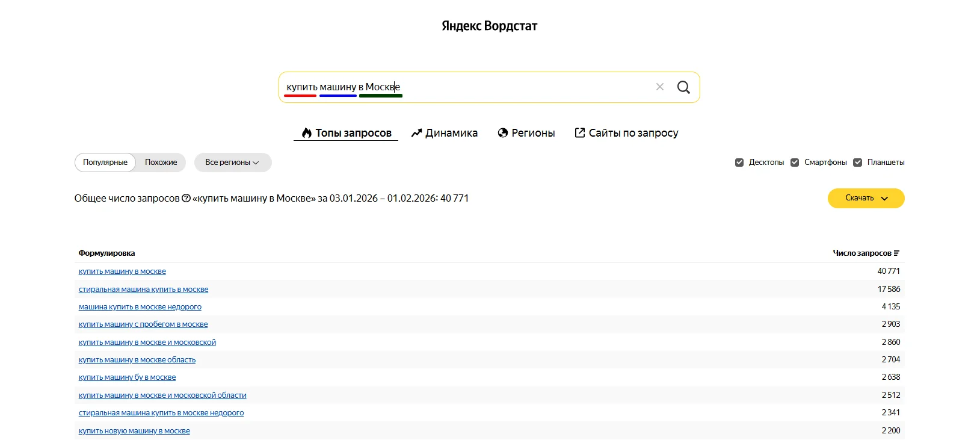Switch to the Похожие toggle option
The width and height of the screenshot is (980, 440).
pos(161,163)
